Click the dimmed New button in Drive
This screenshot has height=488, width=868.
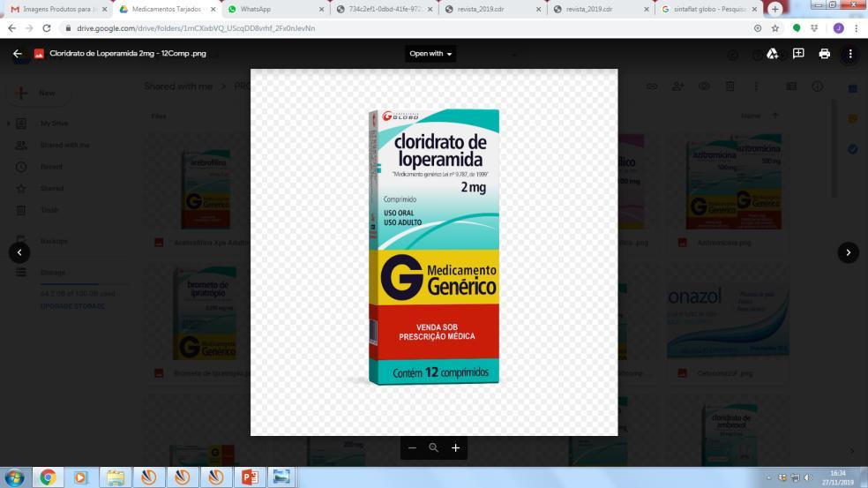tap(39, 93)
